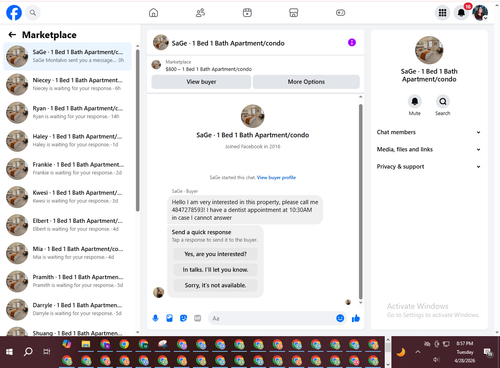500x368 pixels.
Task: Attach a file with the photo icon
Action: 169,318
